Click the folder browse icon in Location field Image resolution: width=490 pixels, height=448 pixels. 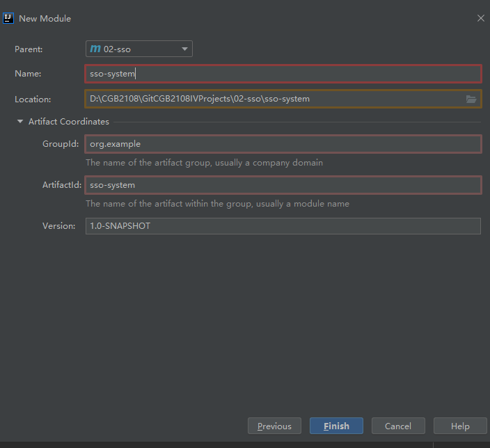pyautogui.click(x=471, y=99)
